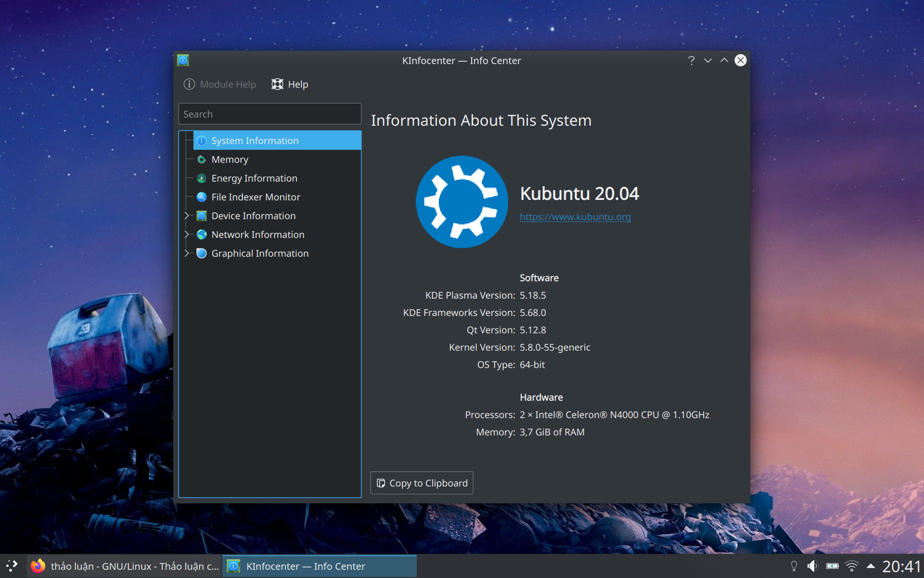Image resolution: width=924 pixels, height=578 pixels.
Task: Click the battery tray icon
Action: point(833,566)
